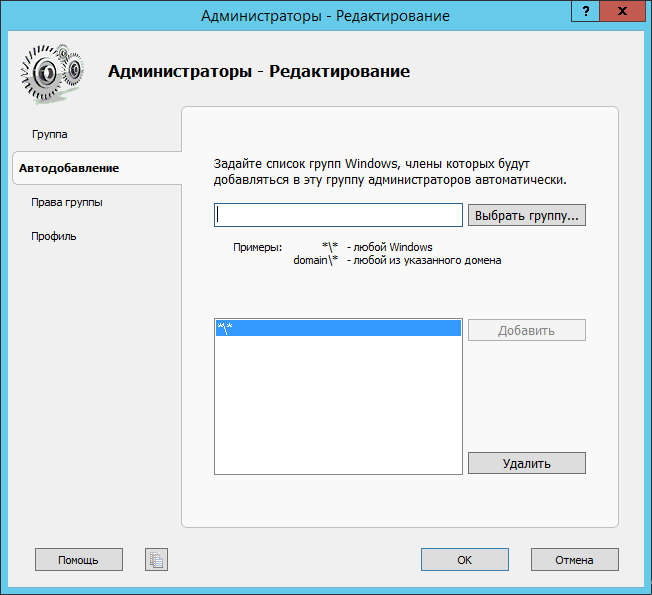
Task: Click the copy documents icon near Помощь
Action: click(x=156, y=560)
